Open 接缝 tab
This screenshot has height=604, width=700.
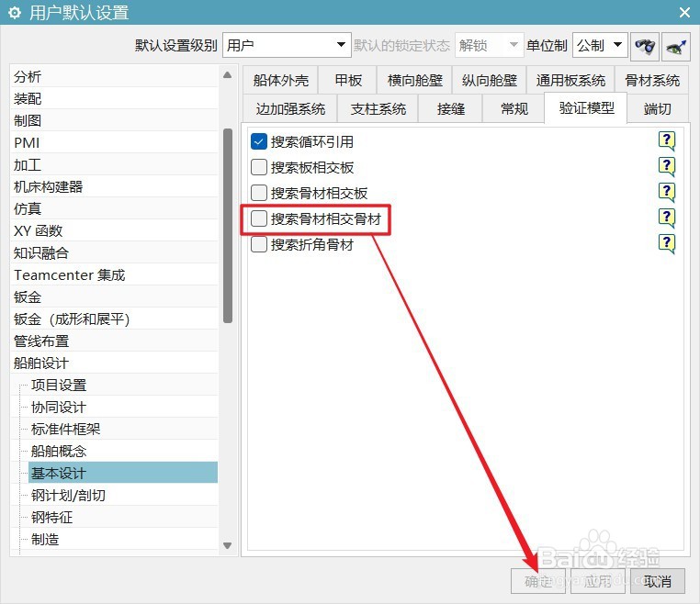450,109
